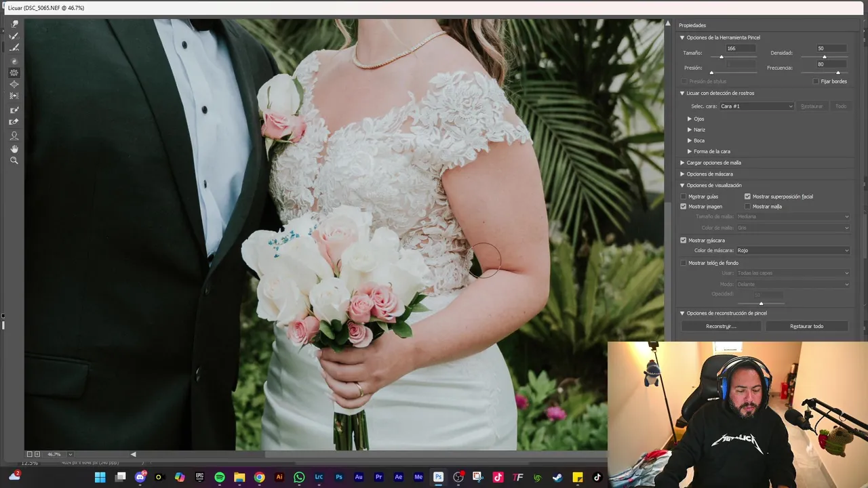868x488 pixels.
Task: Click the zoom in plus button at bottom-left
Action: (37, 454)
